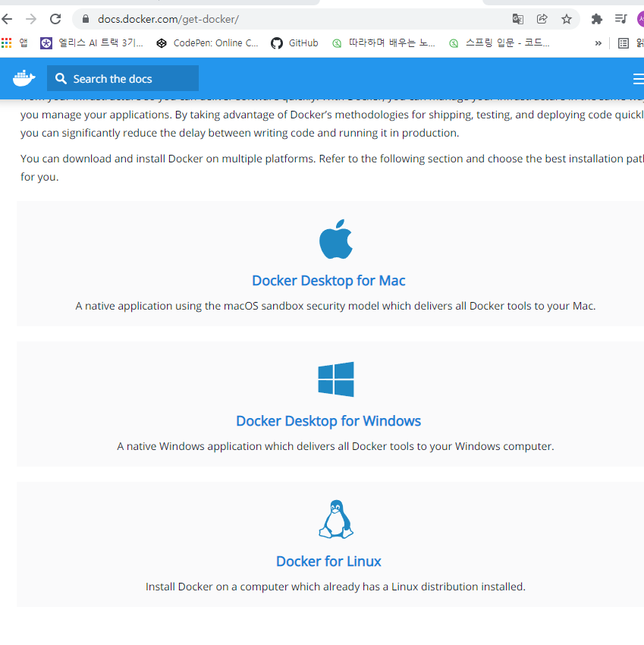View site info via the lock icon
The width and height of the screenshot is (644, 645).
point(85,19)
